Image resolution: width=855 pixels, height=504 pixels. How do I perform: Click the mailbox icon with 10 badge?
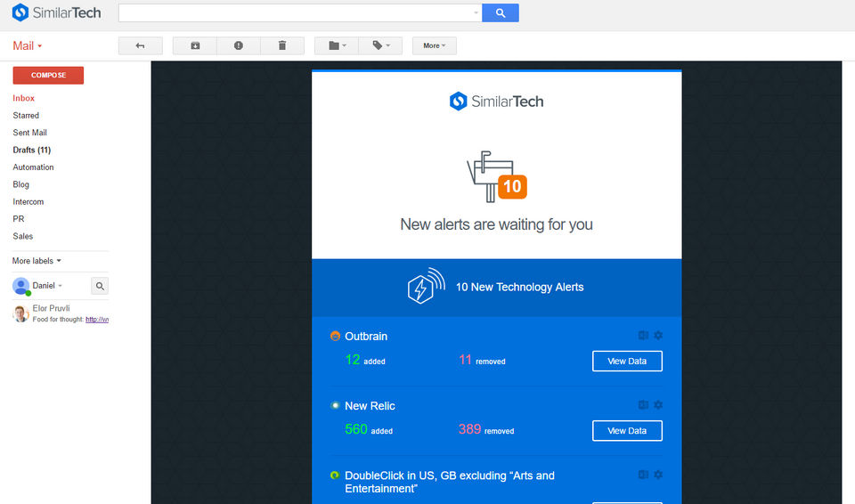[496, 176]
